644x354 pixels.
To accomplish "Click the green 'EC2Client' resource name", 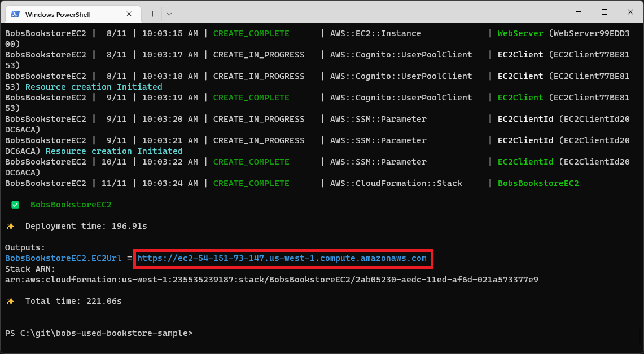I will tap(520, 97).
